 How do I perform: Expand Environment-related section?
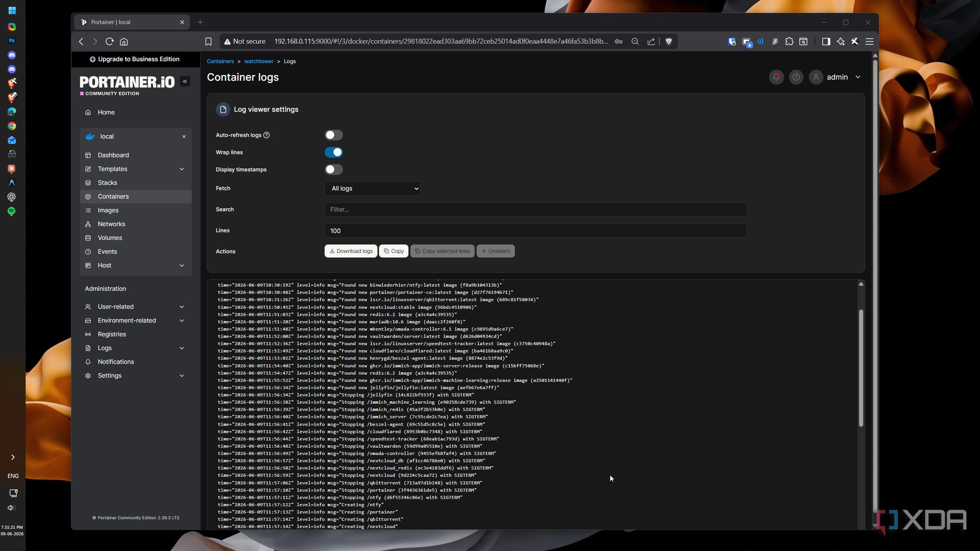click(x=136, y=321)
